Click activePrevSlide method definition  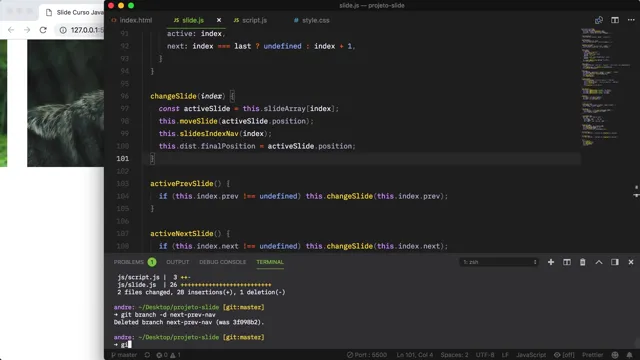click(x=182, y=184)
